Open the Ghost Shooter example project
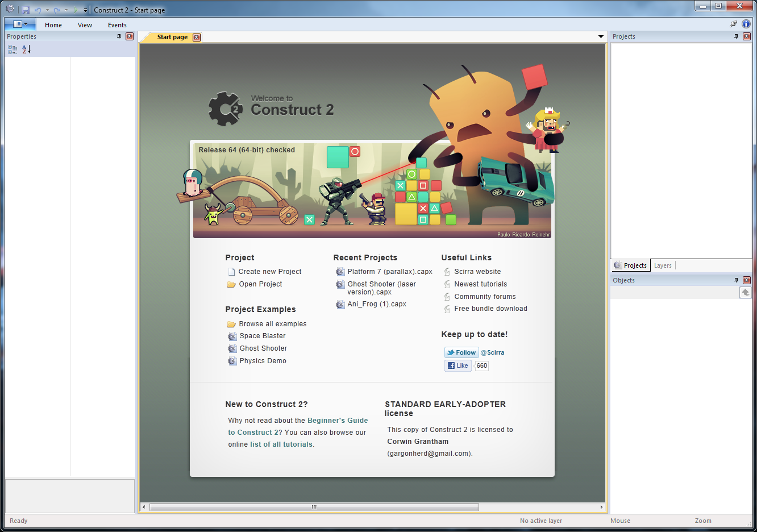This screenshot has width=757, height=532. coord(263,348)
